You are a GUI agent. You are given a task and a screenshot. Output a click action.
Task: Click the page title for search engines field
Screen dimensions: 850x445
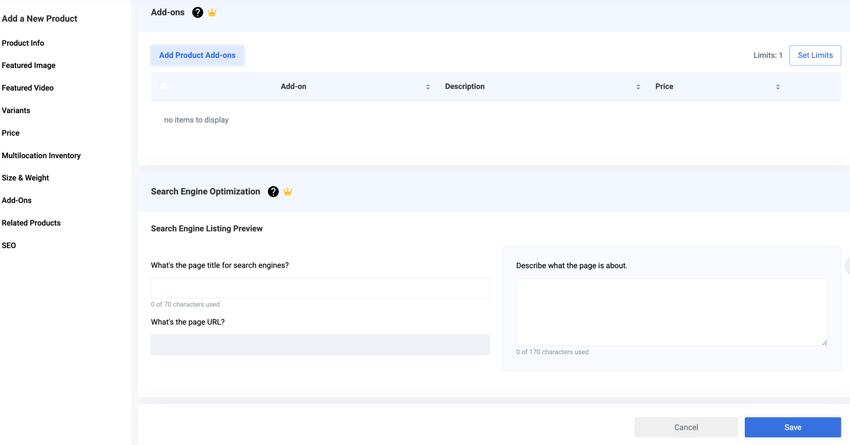tap(320, 288)
